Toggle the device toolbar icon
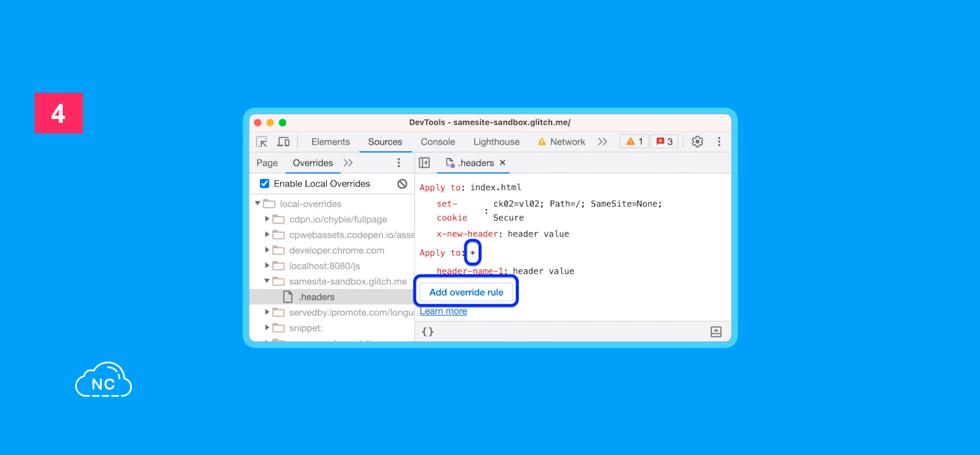The image size is (980, 455). (283, 142)
